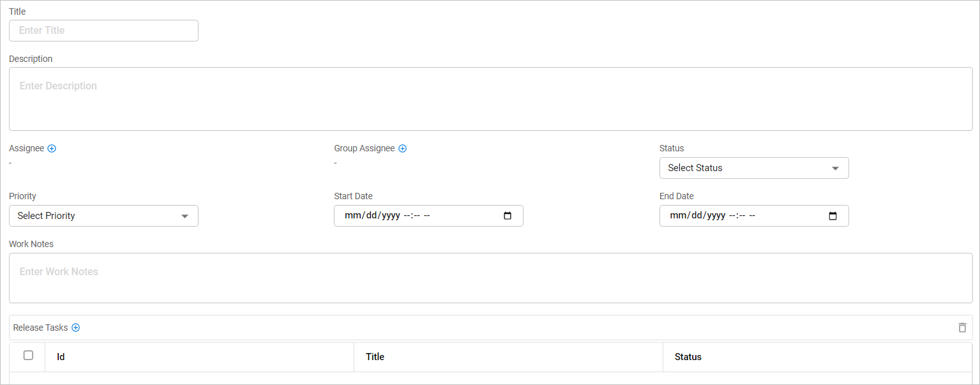Open the End Date calendar picker icon
Image resolution: width=980 pixels, height=385 pixels.
point(833,216)
